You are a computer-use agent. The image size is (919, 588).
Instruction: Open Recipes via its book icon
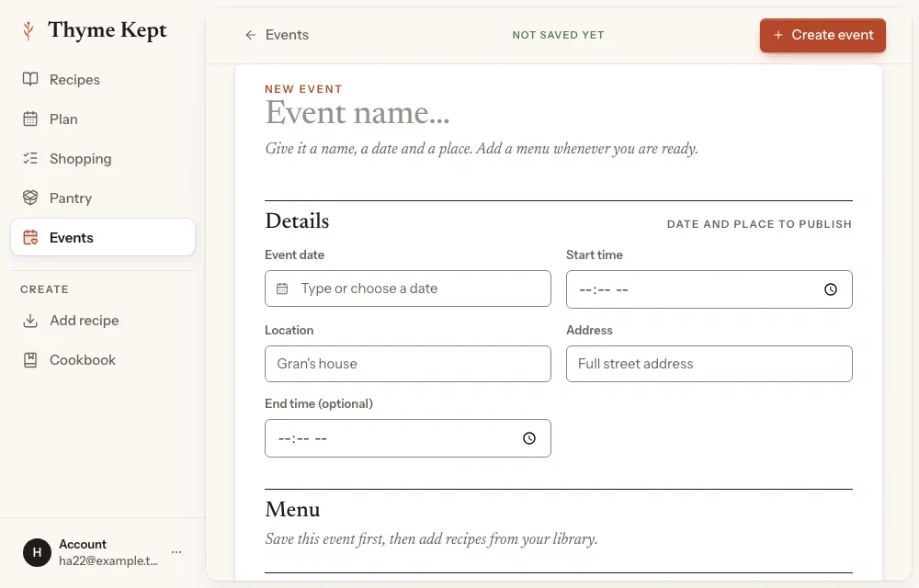click(30, 79)
